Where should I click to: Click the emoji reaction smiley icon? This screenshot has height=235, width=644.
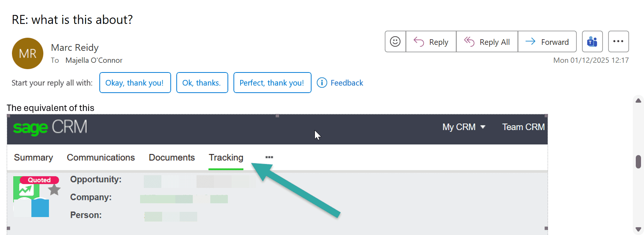(x=395, y=41)
